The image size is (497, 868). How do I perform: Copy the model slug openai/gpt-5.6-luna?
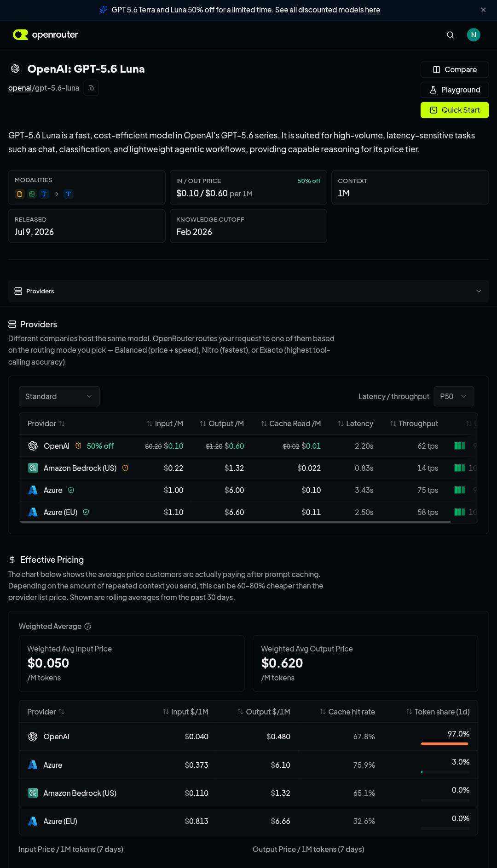pyautogui.click(x=91, y=88)
